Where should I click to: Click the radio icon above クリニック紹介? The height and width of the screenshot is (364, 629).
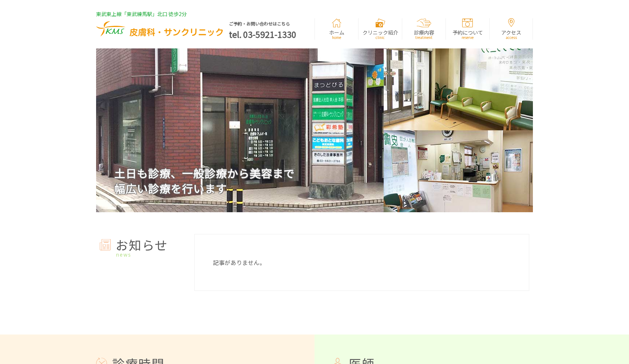[380, 23]
